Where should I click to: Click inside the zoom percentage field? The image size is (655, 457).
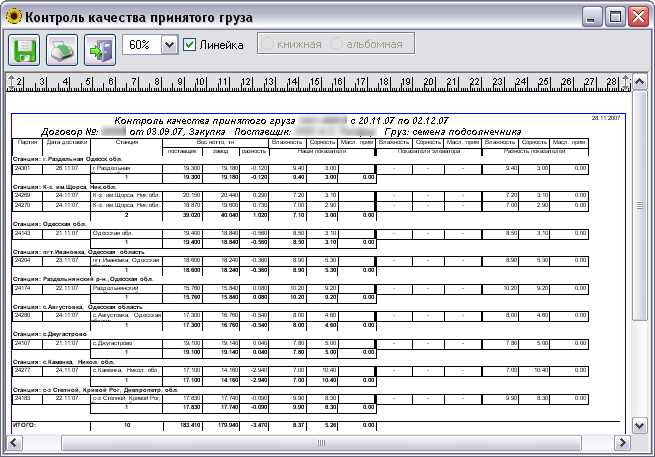tap(139, 45)
